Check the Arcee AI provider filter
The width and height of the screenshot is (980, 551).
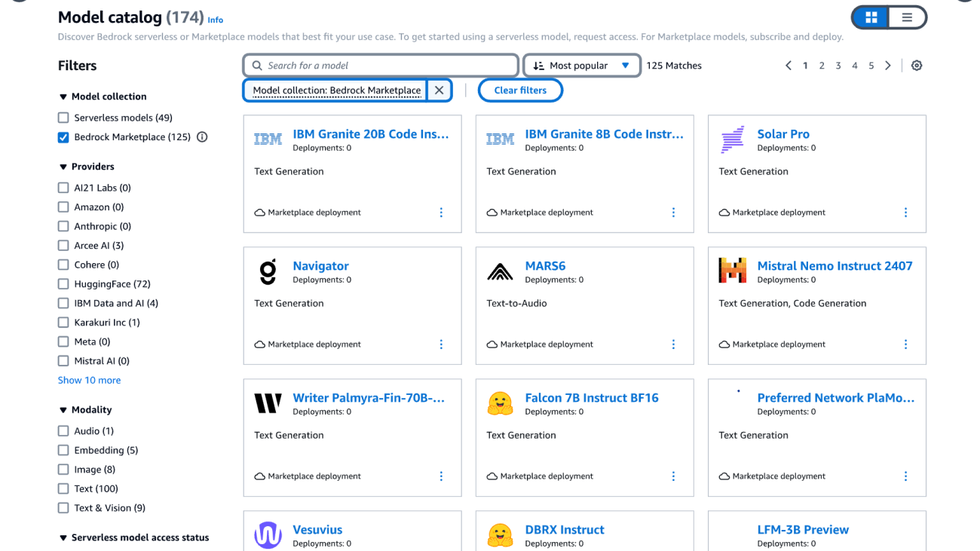coord(63,246)
